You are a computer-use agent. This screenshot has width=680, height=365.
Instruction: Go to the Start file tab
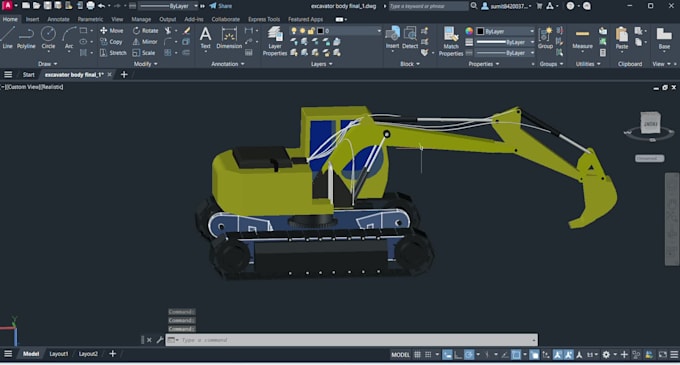tap(29, 75)
